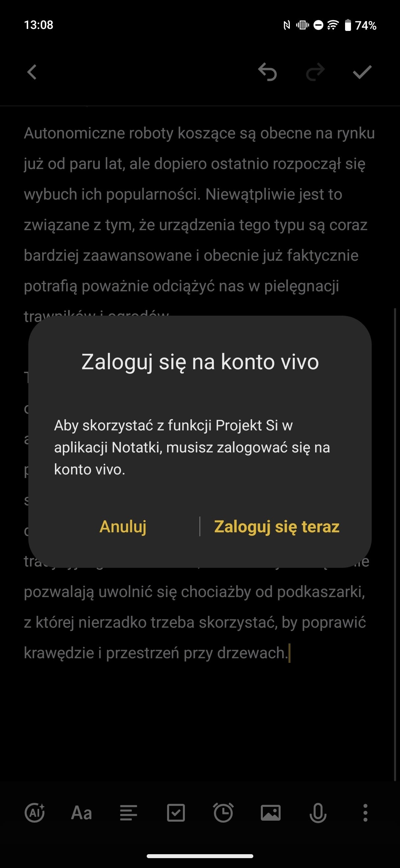Viewport: 400px width, 868px height.
Task: Open the three-dot more options menu
Action: click(365, 813)
